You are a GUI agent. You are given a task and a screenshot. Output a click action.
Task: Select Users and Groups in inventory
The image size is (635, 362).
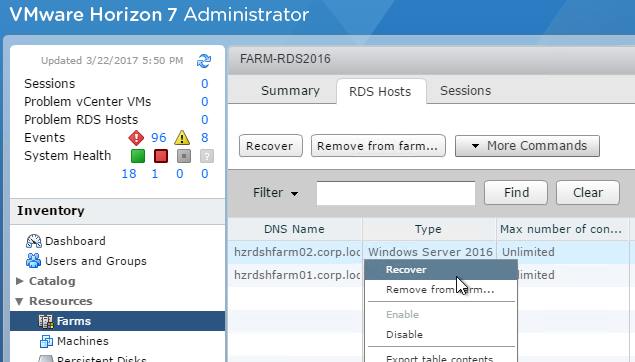[x=96, y=261]
